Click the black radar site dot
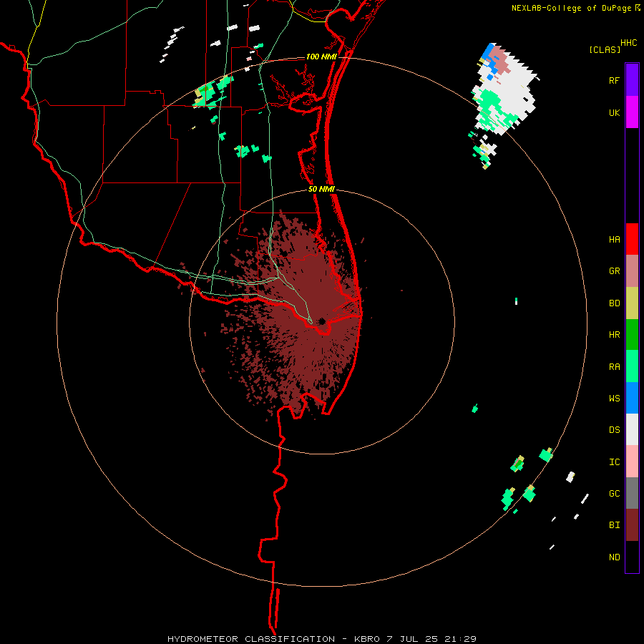 coord(322,321)
